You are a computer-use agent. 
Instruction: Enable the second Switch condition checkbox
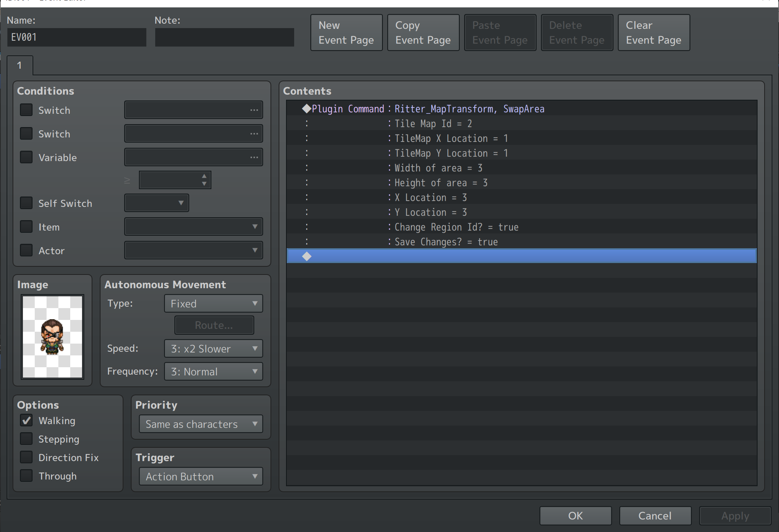(x=26, y=134)
